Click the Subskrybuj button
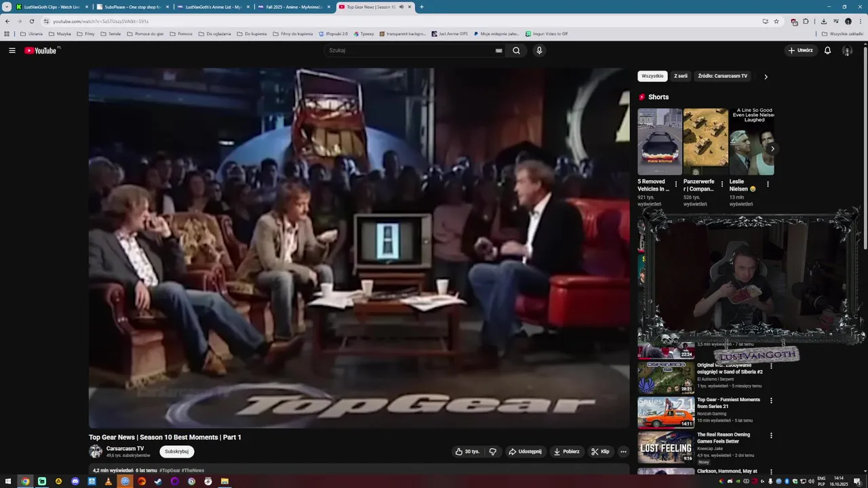 (177, 451)
